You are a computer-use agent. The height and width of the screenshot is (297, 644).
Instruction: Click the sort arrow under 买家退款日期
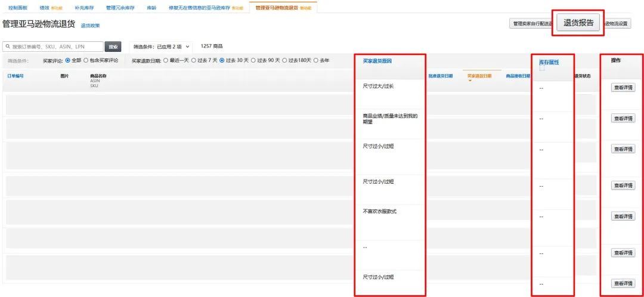[x=470, y=81]
